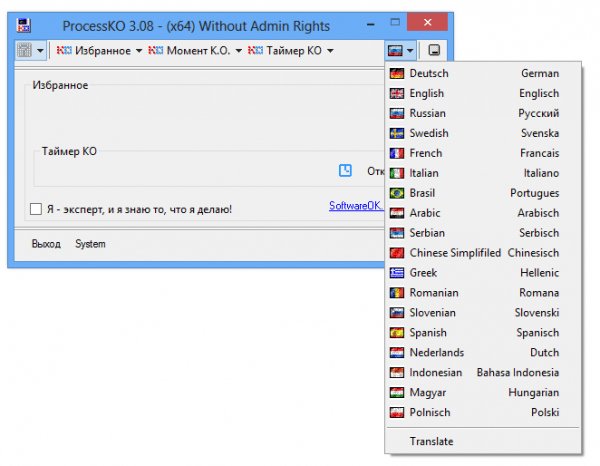Open the Таймер КО dropdown arrow
This screenshot has width=600, height=466.
(330, 51)
